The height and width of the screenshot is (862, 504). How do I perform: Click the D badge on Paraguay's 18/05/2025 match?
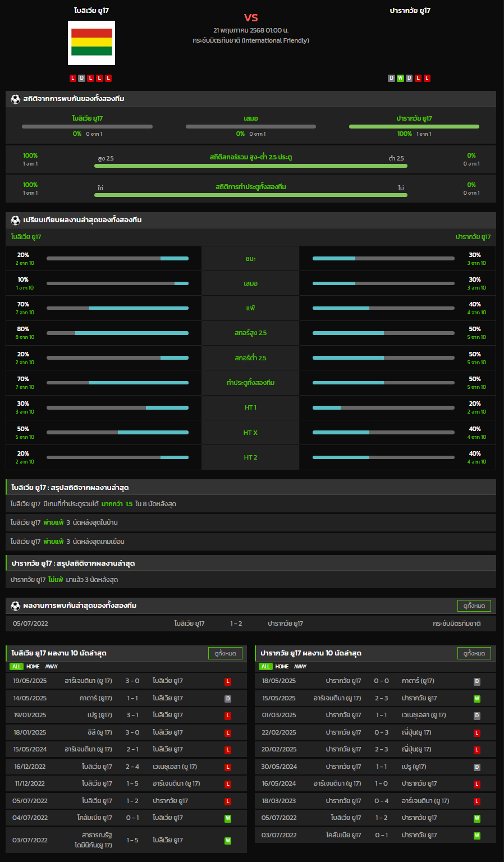pos(477,681)
